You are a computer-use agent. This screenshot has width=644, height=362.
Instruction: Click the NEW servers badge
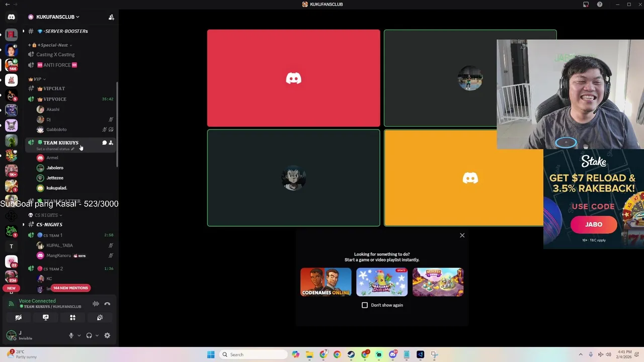[x=11, y=288]
